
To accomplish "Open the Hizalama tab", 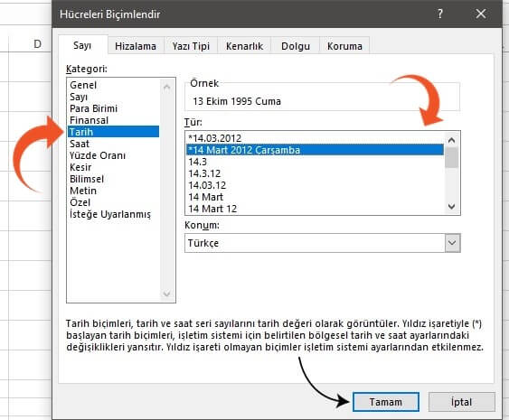I will (136, 46).
